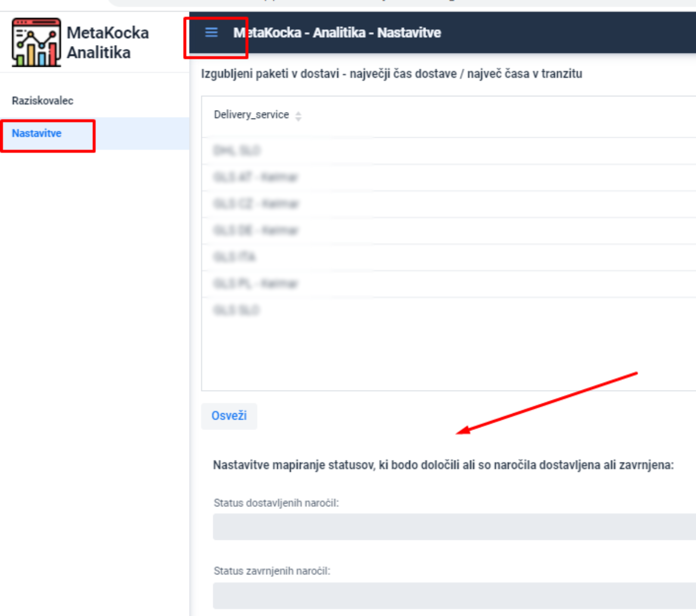Image resolution: width=696 pixels, height=616 pixels.
Task: Open the Status dostavljenih naročil field
Action: (454, 526)
